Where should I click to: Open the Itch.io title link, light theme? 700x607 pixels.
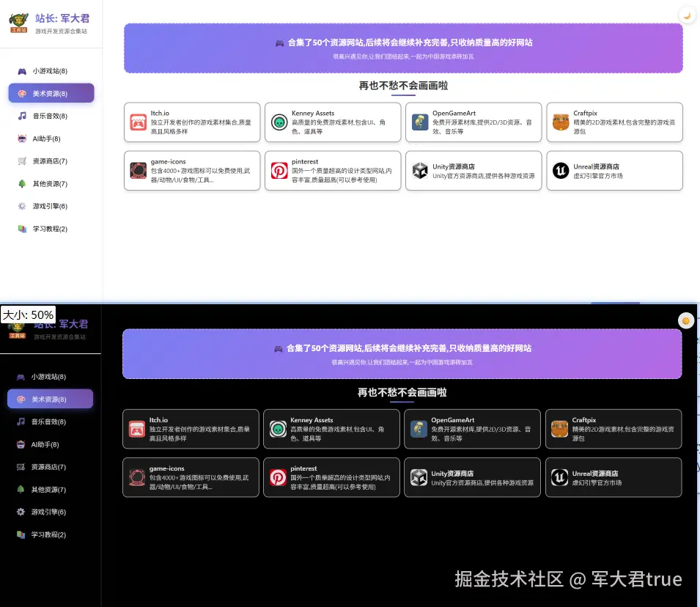pyautogui.click(x=160, y=113)
